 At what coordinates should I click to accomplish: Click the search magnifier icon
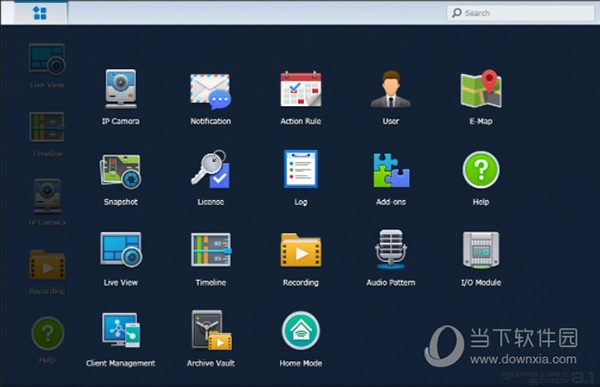[x=457, y=13]
